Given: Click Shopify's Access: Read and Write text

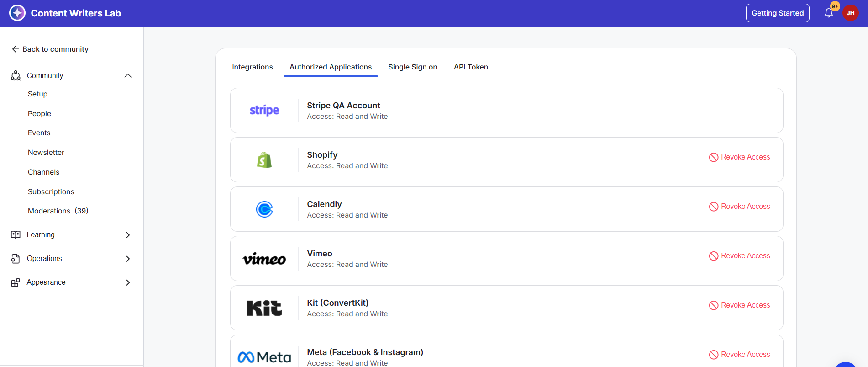Looking at the screenshot, I should (347, 166).
